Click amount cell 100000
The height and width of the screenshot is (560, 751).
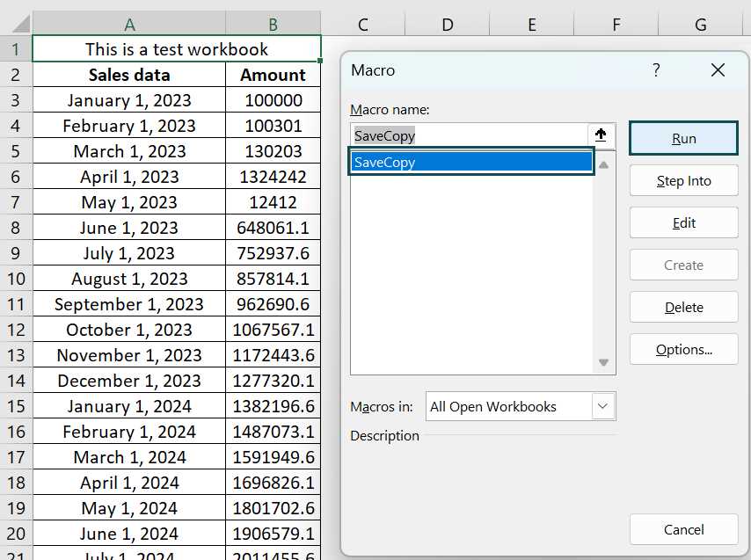pyautogui.click(x=273, y=100)
